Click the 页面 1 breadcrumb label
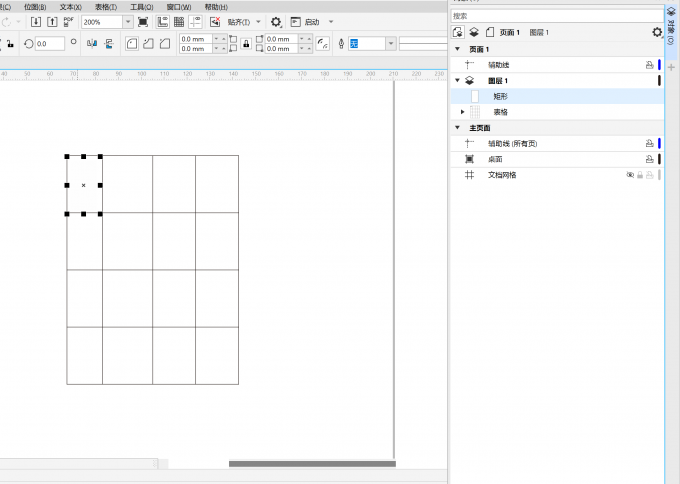Viewport: 680px width, 484px height. point(510,33)
